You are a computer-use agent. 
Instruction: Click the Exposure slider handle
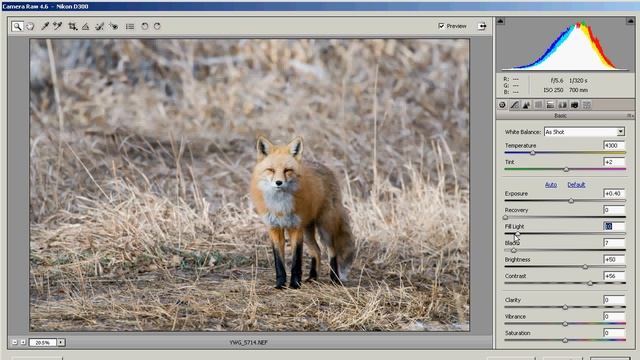571,201
